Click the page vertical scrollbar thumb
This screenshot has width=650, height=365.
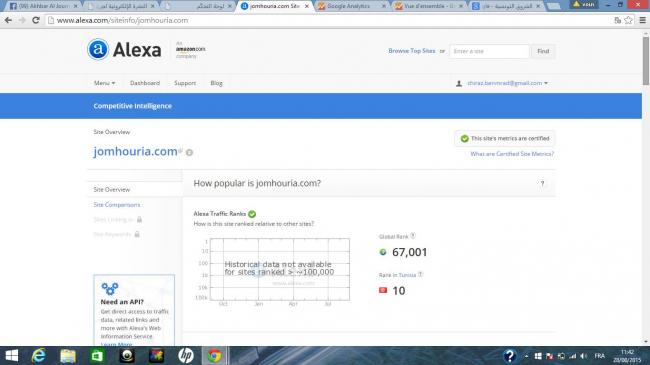tap(645, 61)
